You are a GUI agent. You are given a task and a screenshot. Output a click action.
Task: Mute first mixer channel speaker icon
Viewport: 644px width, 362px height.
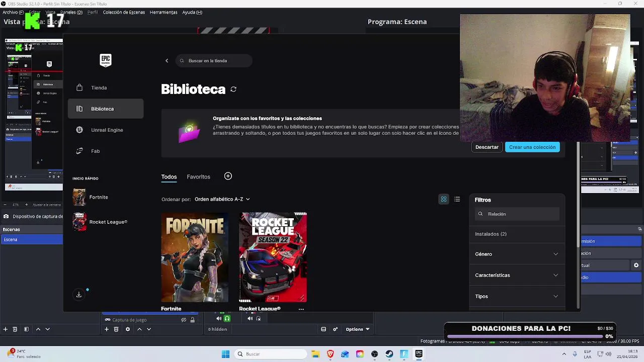[x=219, y=318]
